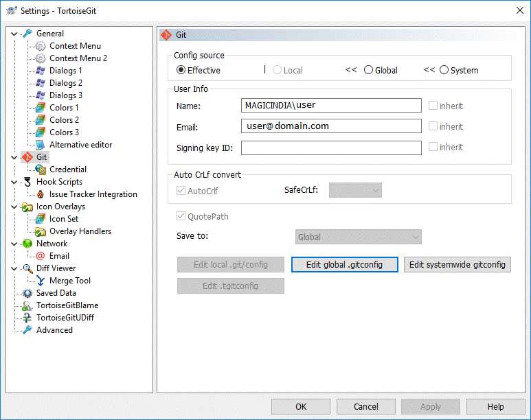Collapse the Icon Overlays tree node
This screenshot has height=420, width=531.
click(14, 207)
